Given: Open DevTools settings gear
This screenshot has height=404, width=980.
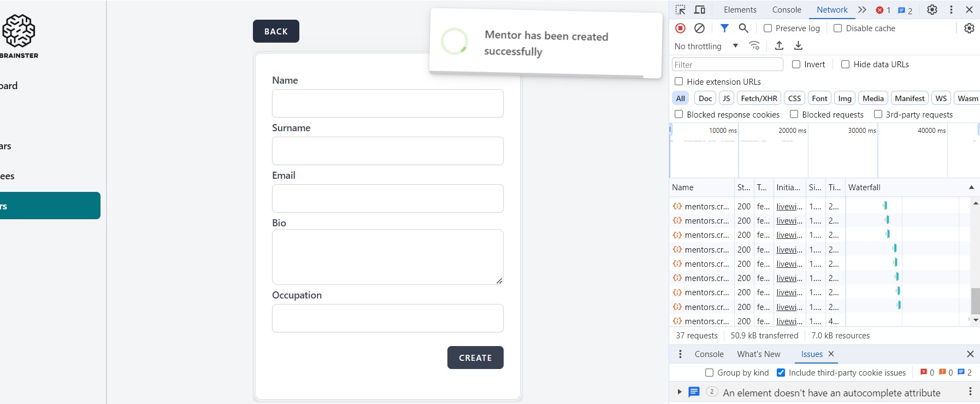Looking at the screenshot, I should 932,10.
